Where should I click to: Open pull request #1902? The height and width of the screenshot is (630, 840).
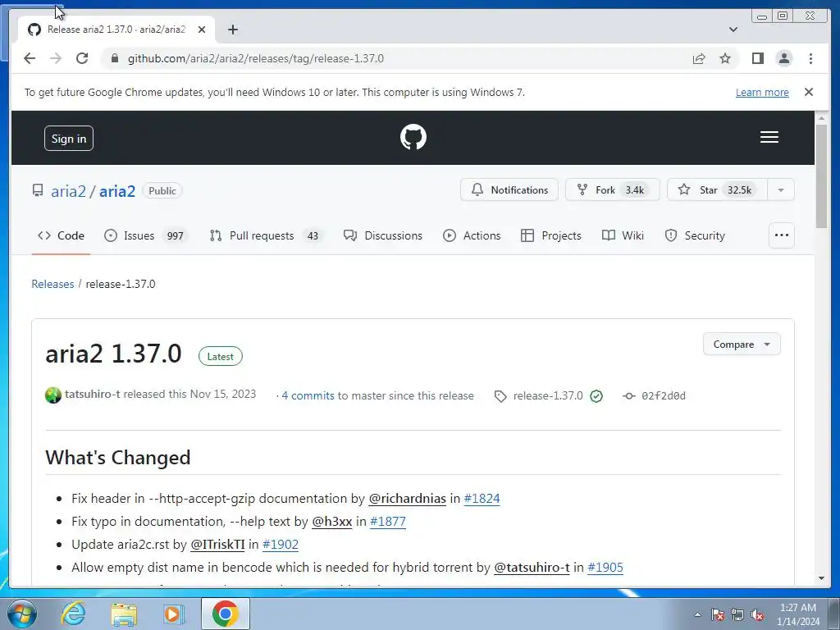(x=281, y=545)
